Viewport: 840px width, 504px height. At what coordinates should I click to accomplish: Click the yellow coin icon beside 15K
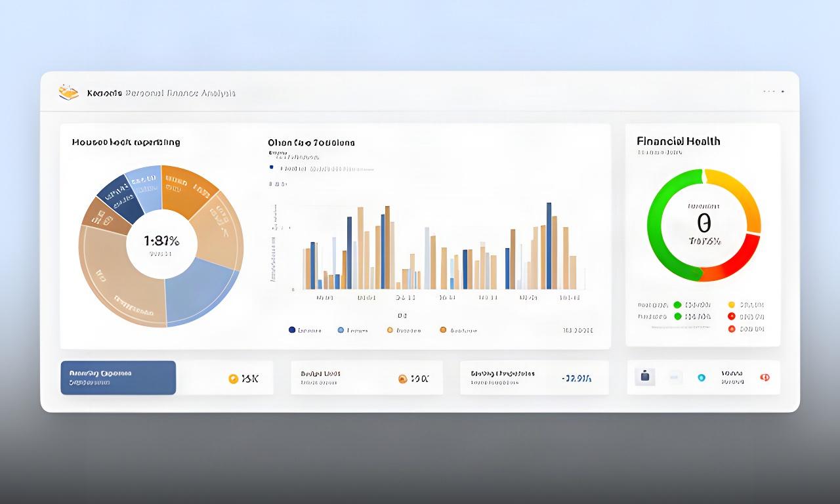232,379
